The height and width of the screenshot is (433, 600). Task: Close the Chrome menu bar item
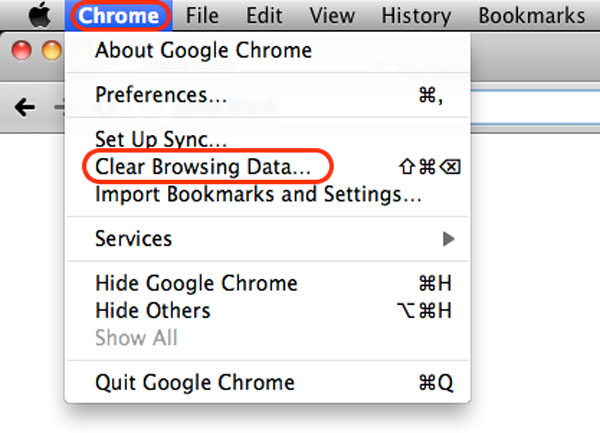click(119, 15)
